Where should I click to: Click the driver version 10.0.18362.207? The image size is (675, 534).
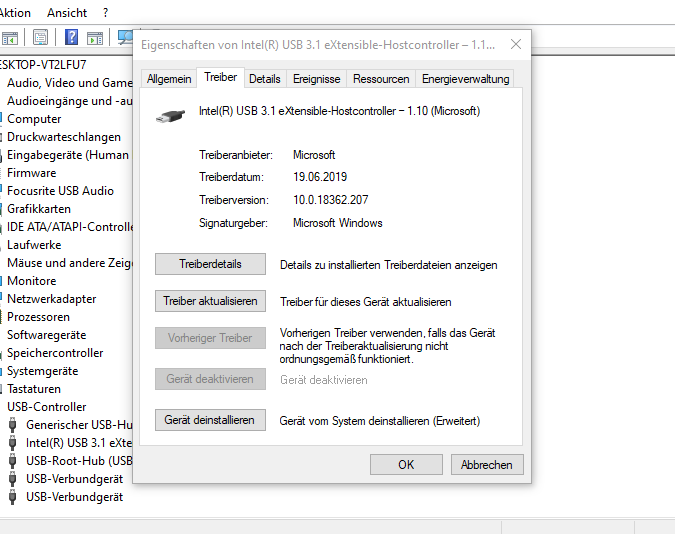click(x=331, y=200)
